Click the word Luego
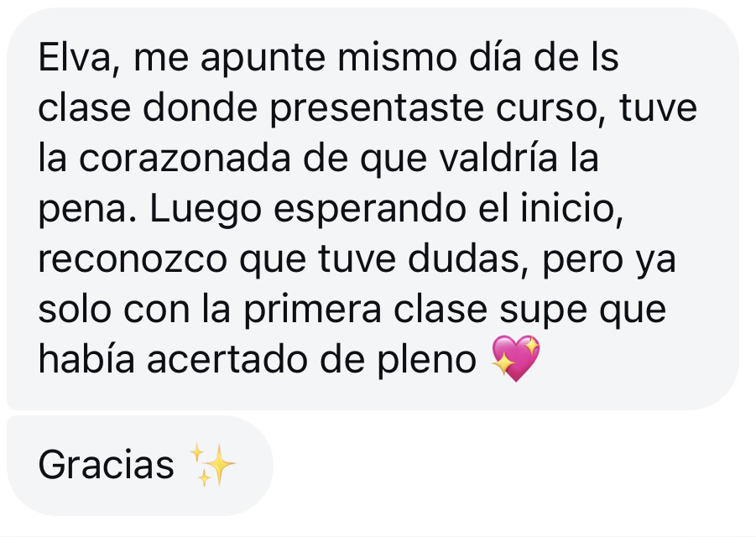Image resolution: width=756 pixels, height=537 pixels. coord(206,210)
